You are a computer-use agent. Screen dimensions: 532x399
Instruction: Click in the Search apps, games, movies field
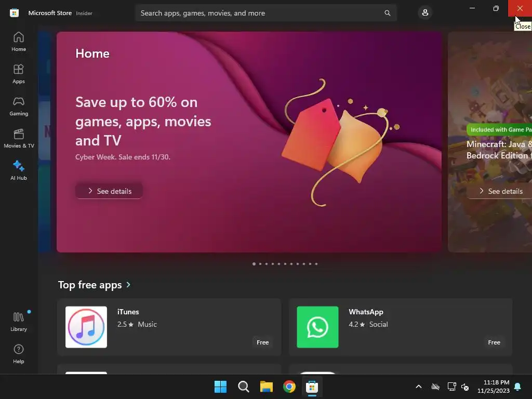(x=265, y=13)
